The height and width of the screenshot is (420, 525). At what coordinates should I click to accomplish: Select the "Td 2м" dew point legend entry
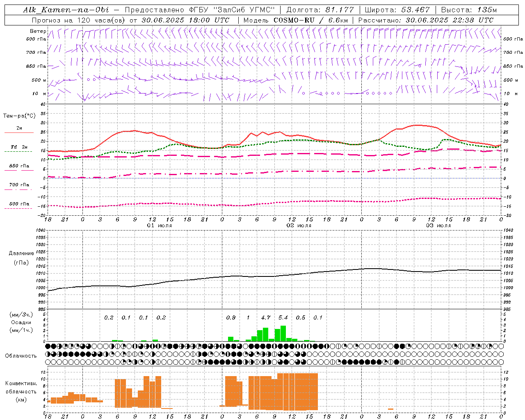(x=19, y=147)
